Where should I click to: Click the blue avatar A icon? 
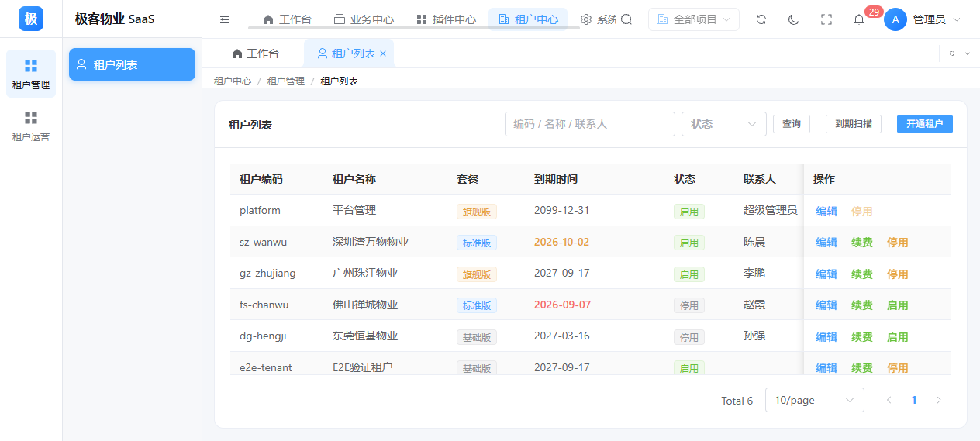point(895,19)
